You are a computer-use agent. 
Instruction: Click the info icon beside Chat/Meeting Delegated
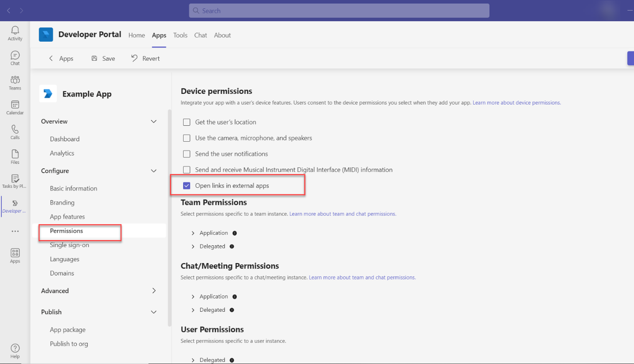232,310
